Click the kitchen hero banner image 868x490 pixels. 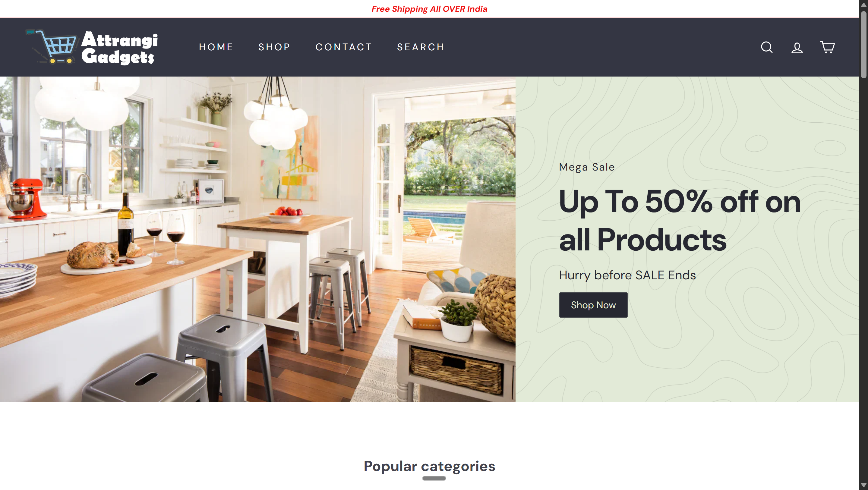[257, 239]
